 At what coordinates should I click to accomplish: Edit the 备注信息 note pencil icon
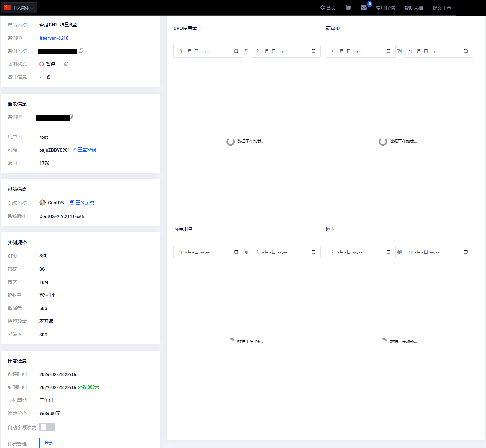(x=48, y=77)
